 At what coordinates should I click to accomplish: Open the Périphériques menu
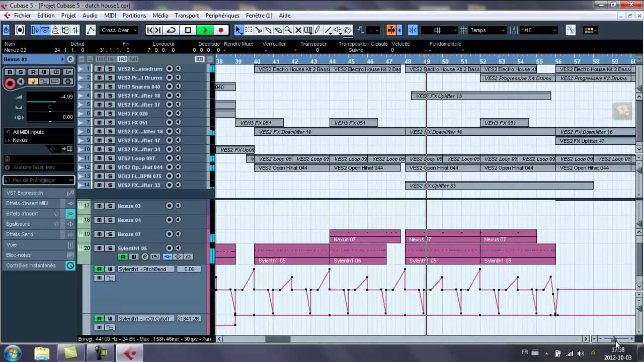pos(222,16)
